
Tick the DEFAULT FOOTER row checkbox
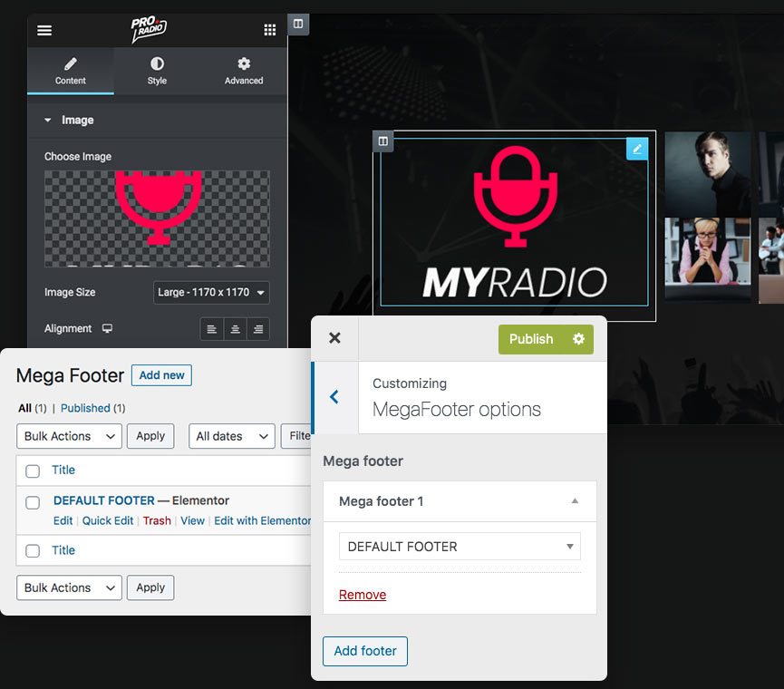pyautogui.click(x=33, y=502)
